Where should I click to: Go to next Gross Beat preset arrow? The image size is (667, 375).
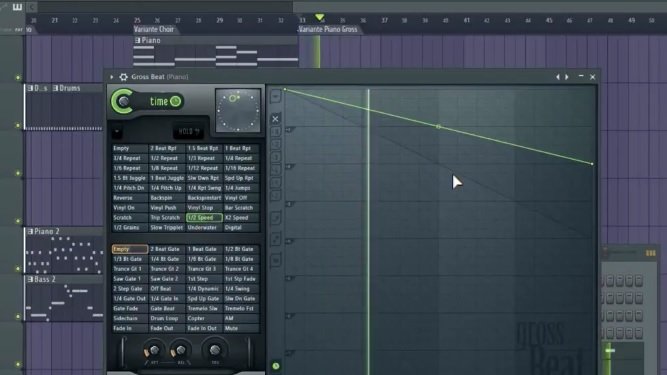pos(567,77)
